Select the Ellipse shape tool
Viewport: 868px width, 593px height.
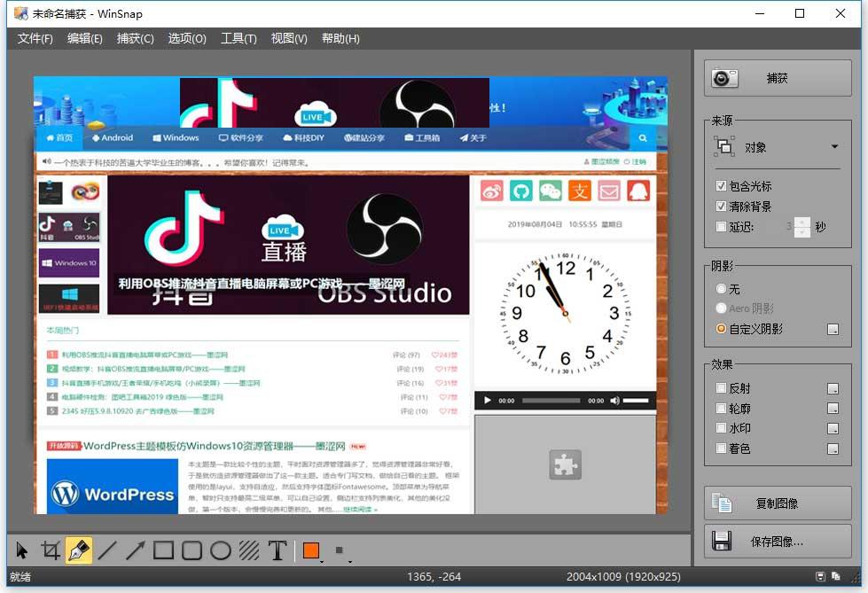[x=220, y=550]
